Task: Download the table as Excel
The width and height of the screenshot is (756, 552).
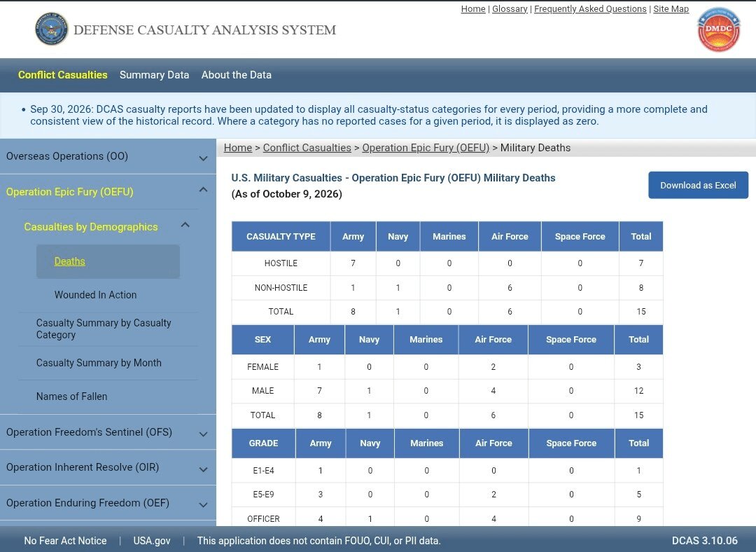Action: click(698, 186)
